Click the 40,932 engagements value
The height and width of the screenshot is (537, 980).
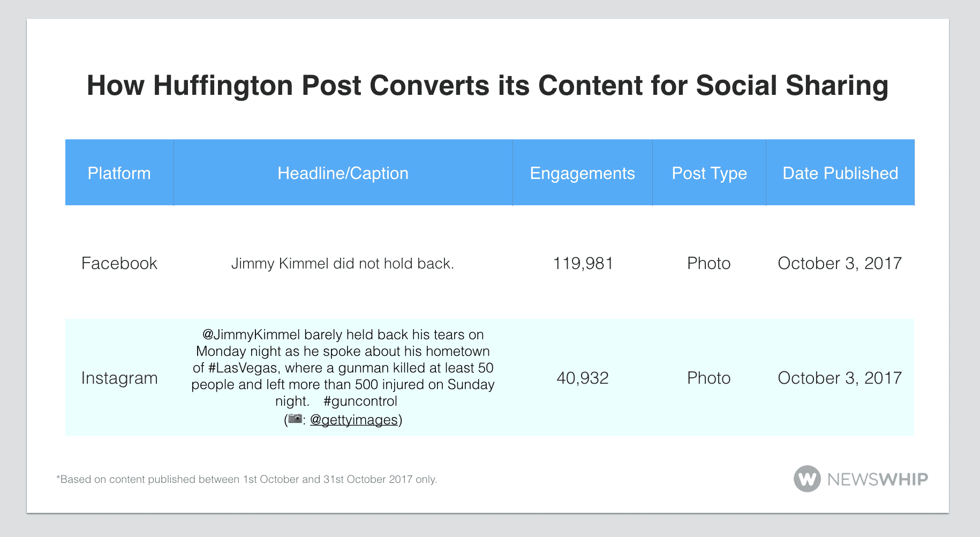[x=583, y=378]
